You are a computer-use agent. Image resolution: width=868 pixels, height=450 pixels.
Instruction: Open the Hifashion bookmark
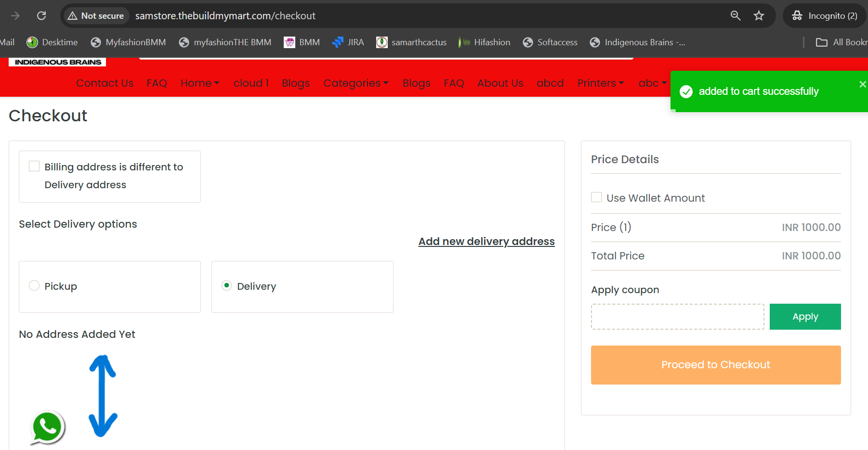point(485,42)
